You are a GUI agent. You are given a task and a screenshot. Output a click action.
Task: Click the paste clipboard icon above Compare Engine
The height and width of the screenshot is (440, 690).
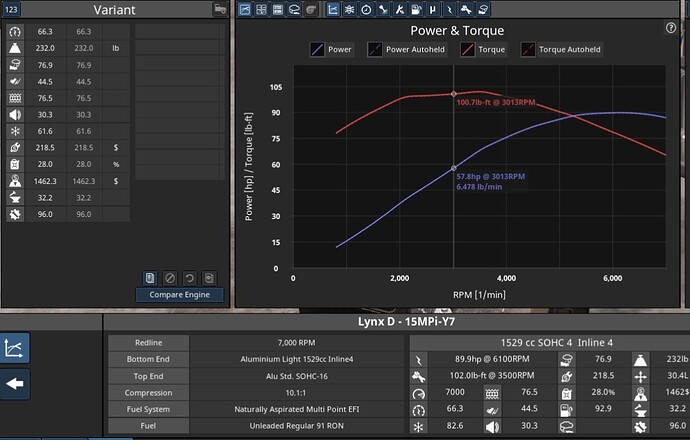click(x=209, y=278)
